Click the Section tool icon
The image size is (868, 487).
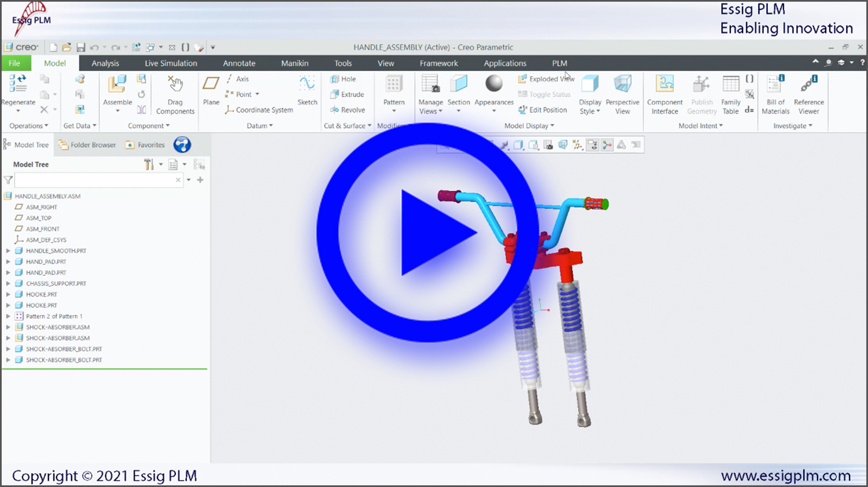459,84
